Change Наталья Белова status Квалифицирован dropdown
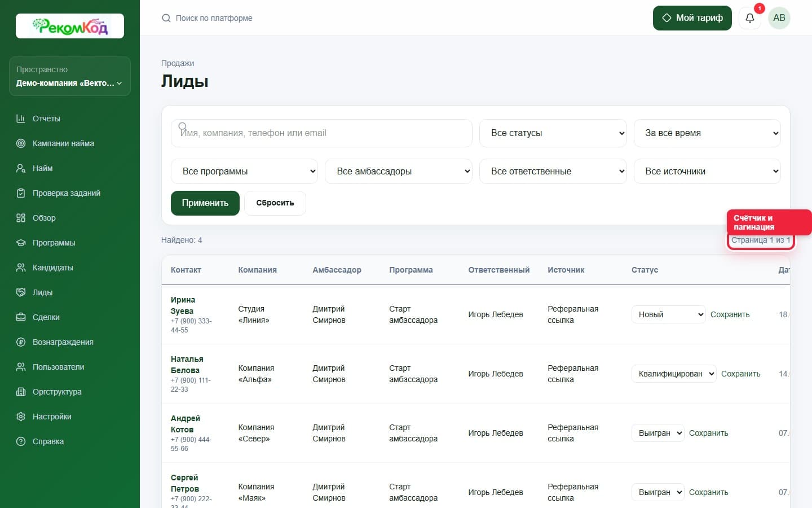 674,374
